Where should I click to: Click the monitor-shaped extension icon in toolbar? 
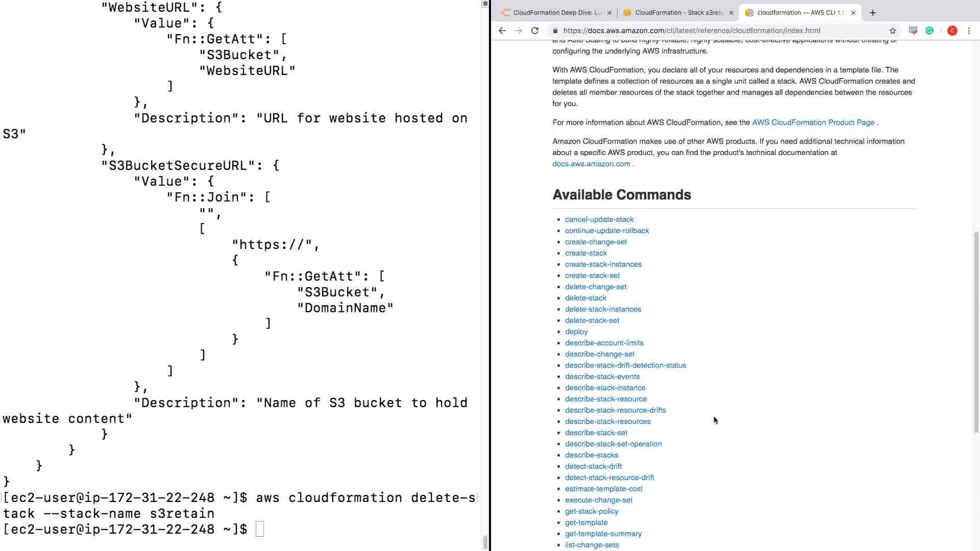point(913,31)
